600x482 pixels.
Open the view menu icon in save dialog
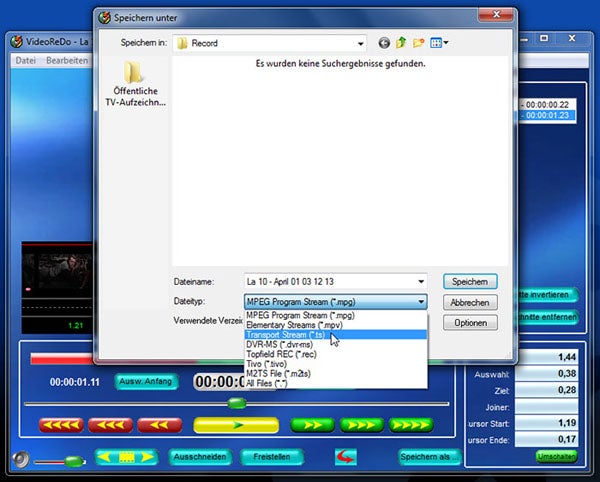pyautogui.click(x=439, y=43)
